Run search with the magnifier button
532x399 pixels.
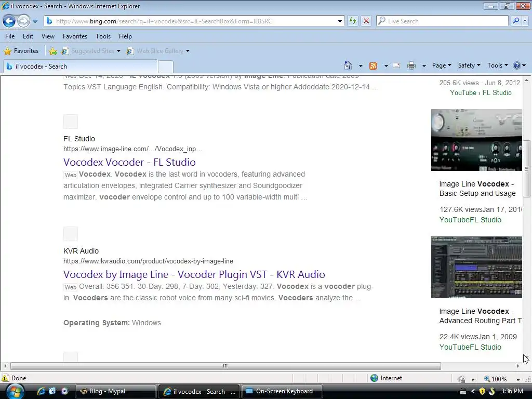516,21
